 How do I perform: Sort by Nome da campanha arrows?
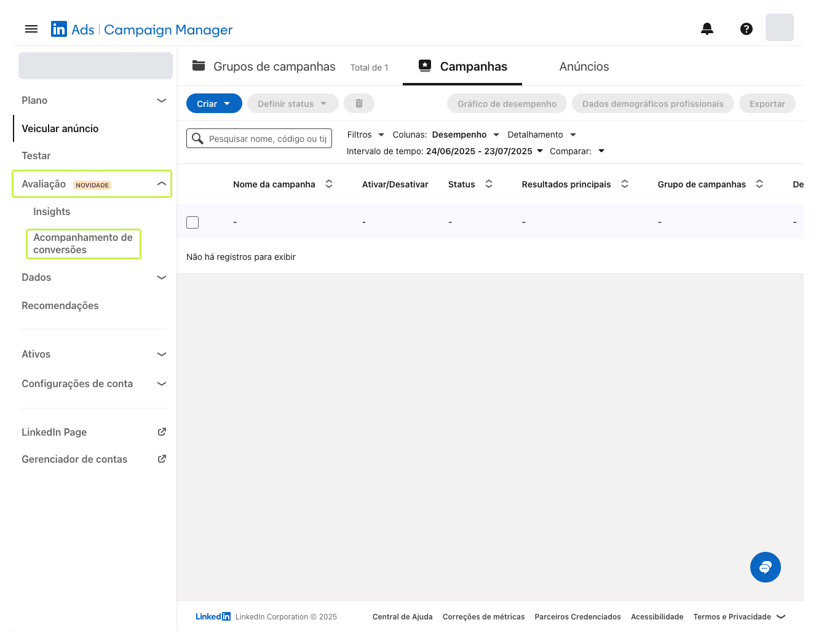pyautogui.click(x=329, y=184)
